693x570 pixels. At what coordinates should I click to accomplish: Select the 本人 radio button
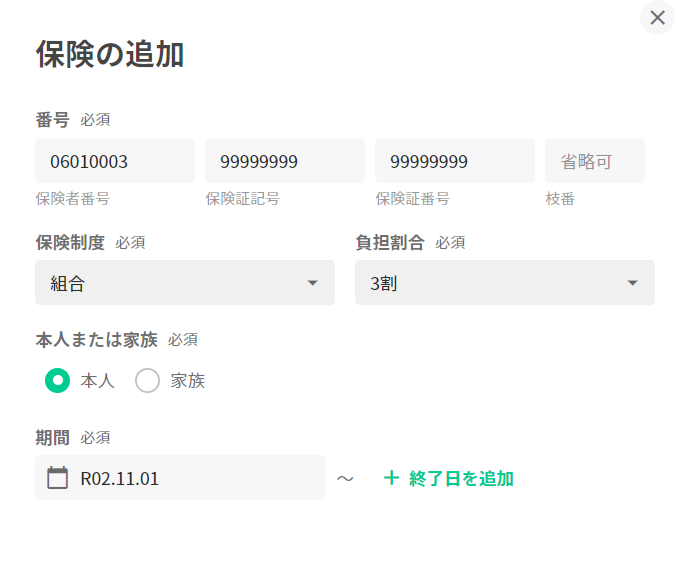(58, 380)
